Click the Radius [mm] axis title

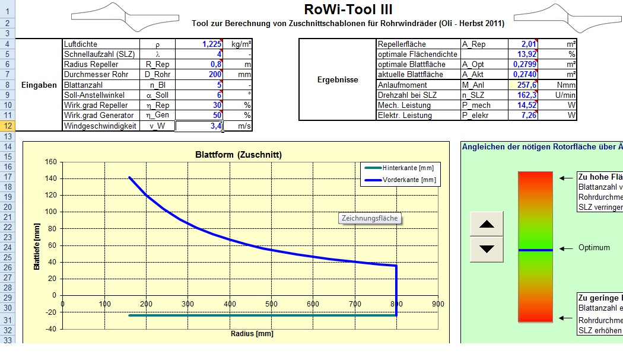click(252, 334)
